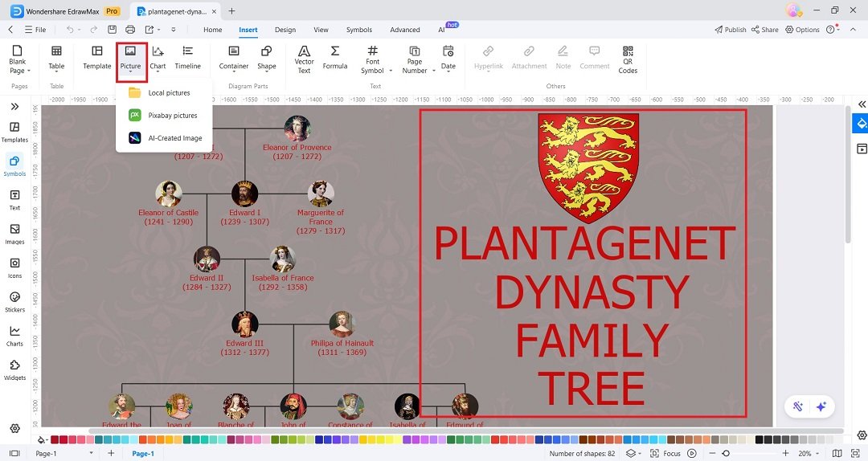Insert a Table from the ribbon
The width and height of the screenshot is (868, 461).
pos(56,58)
